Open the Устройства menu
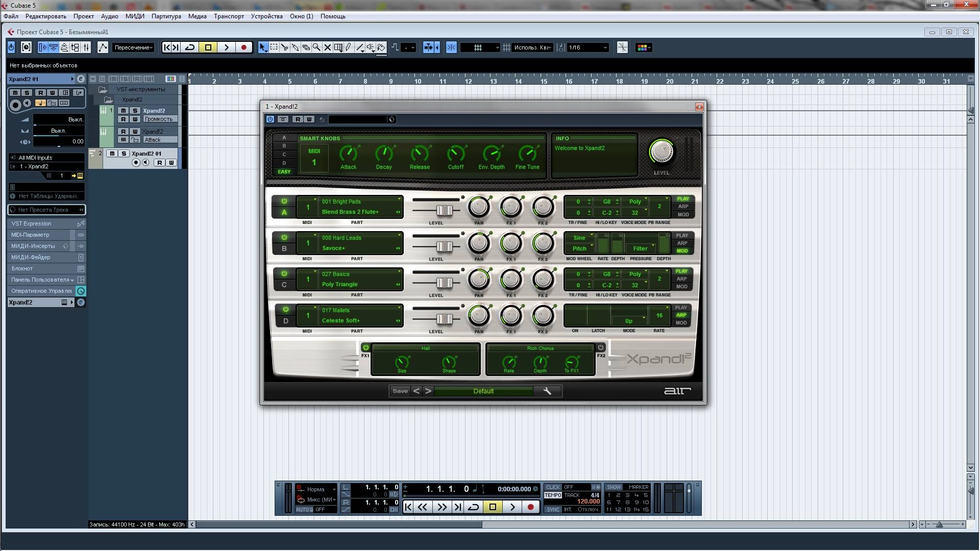 tap(266, 16)
